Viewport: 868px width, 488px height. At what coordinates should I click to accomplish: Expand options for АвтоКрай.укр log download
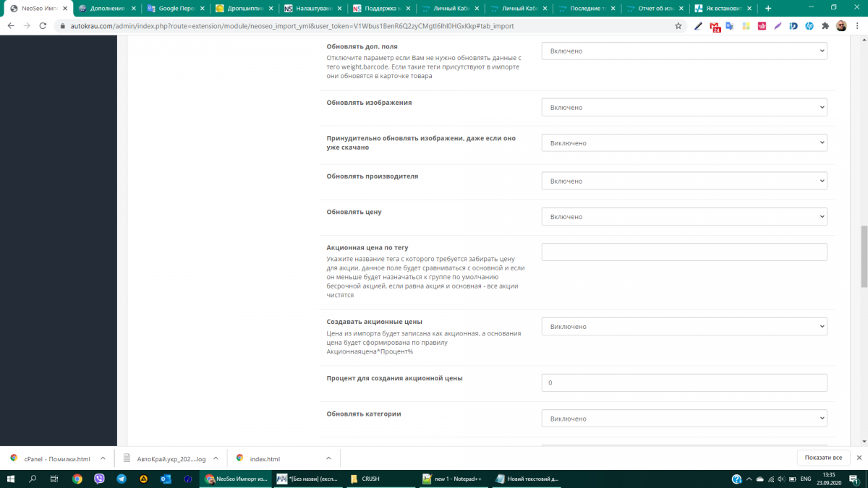[216, 458]
